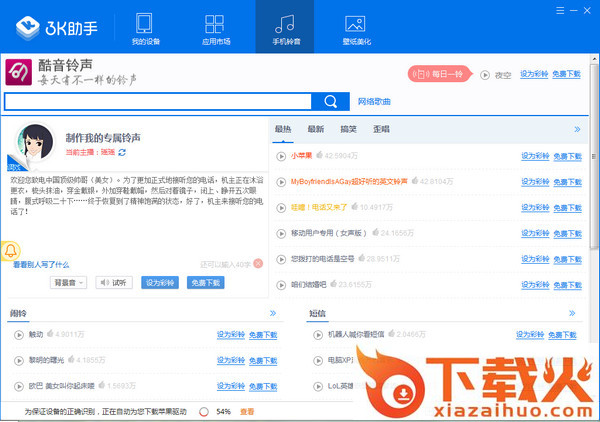The width and height of the screenshot is (600, 422).
Task: Set 夜空 as 彩铃
Action: click(534, 74)
